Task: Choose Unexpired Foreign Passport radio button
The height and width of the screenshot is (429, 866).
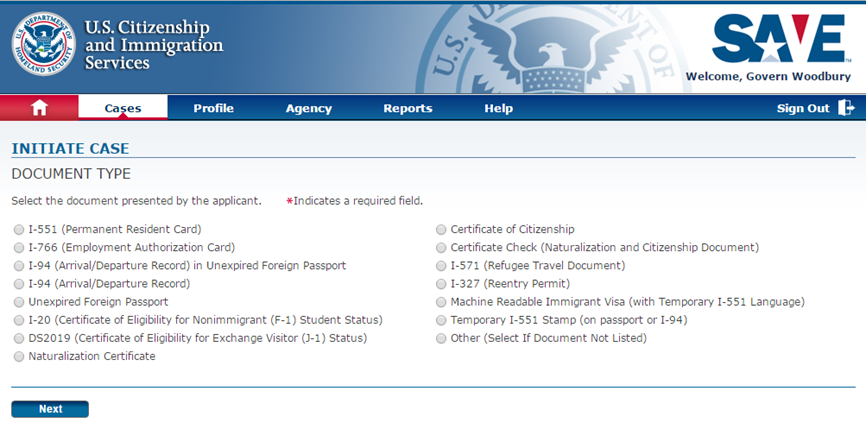Action: tap(19, 301)
